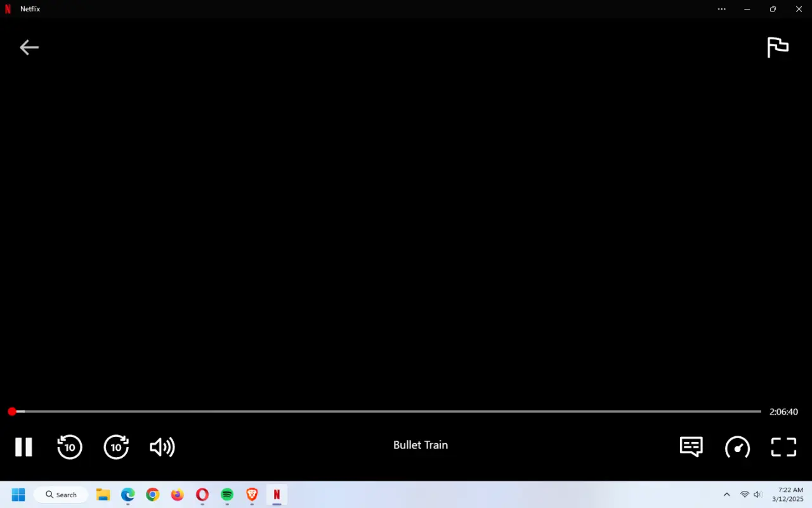Viewport: 812px width, 508px height.
Task: Launch Google Chrome from the taskbar
Action: point(153,495)
